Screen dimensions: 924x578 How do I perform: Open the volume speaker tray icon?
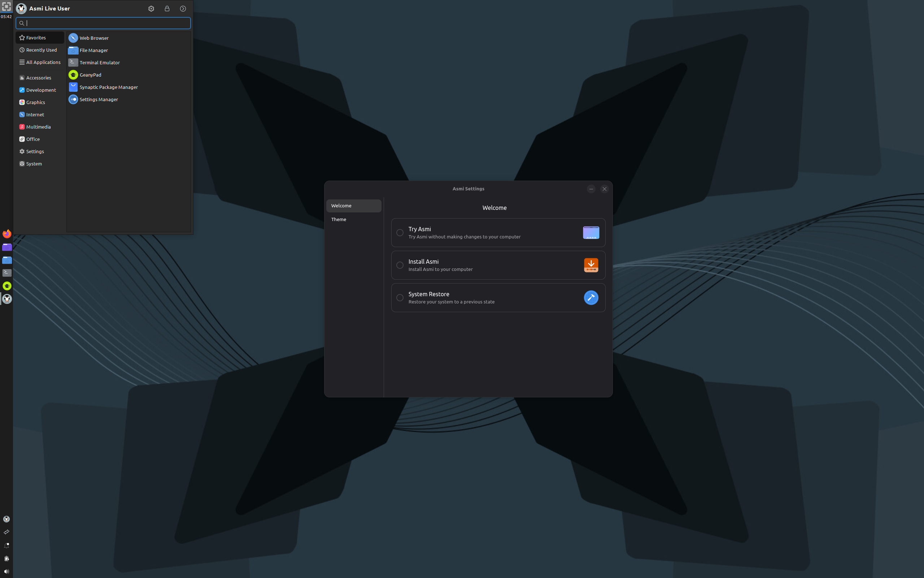(6, 571)
